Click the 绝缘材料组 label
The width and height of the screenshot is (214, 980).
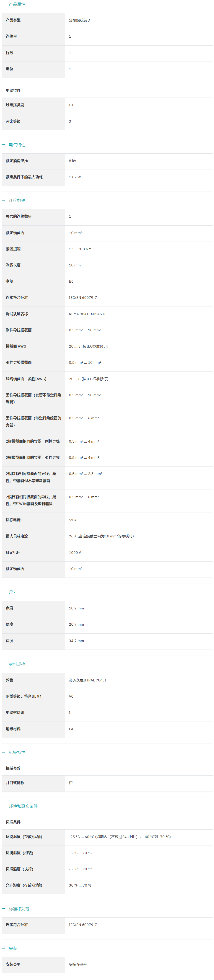pos(15,713)
